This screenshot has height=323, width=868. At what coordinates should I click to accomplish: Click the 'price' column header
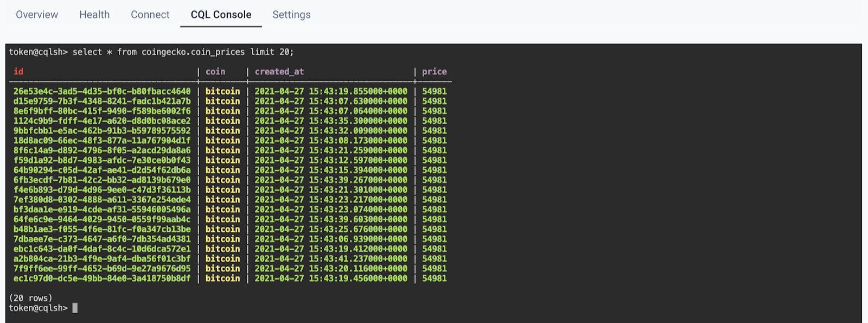tap(435, 72)
